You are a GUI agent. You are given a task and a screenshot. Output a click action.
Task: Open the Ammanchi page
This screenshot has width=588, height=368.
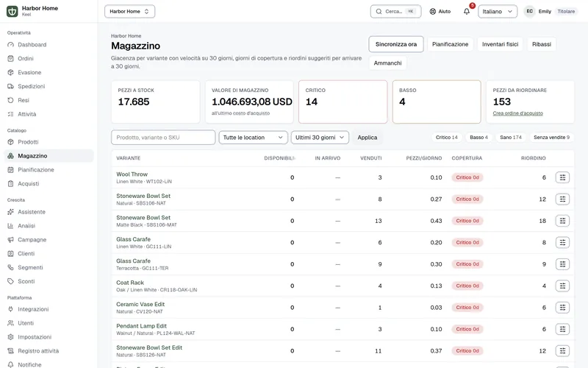388,63
